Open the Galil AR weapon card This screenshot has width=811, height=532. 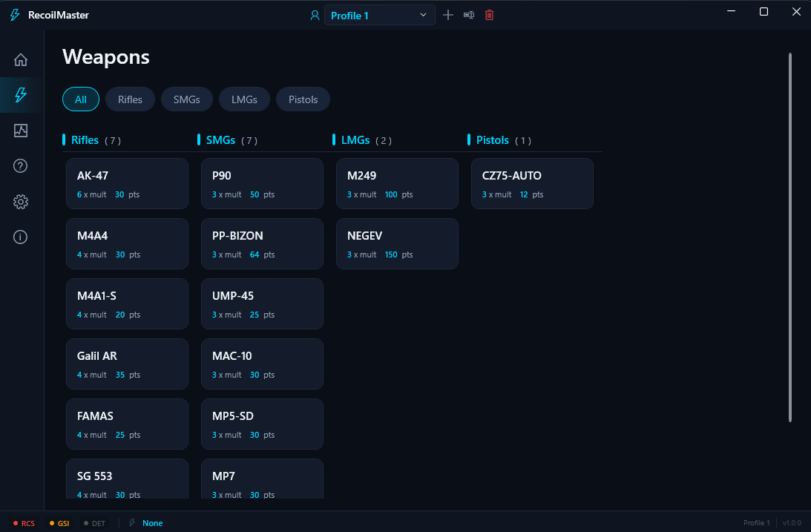click(127, 364)
